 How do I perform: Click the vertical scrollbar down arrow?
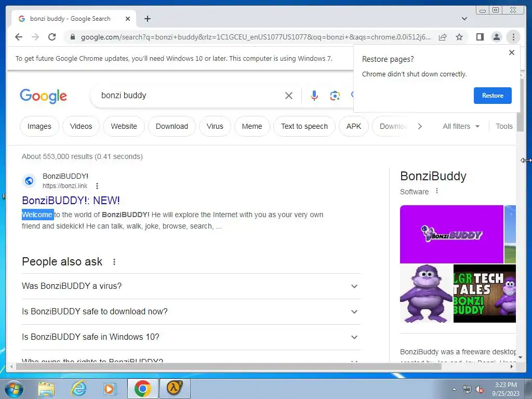[x=520, y=357]
